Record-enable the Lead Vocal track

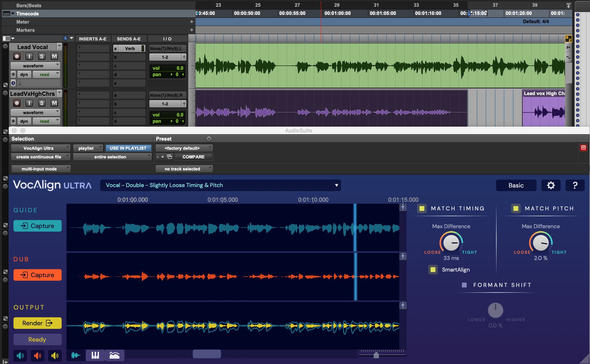point(17,56)
